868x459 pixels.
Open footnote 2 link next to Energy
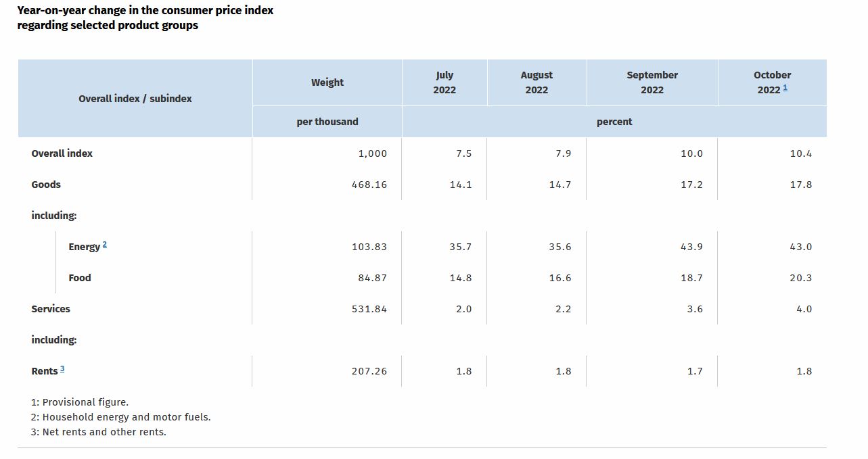click(105, 245)
